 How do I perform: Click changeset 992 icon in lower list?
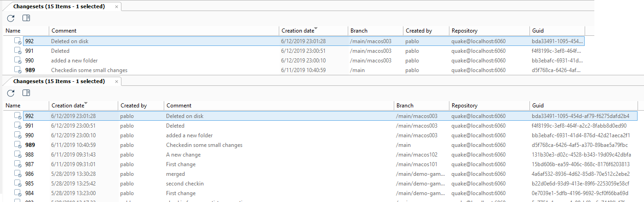click(x=17, y=116)
